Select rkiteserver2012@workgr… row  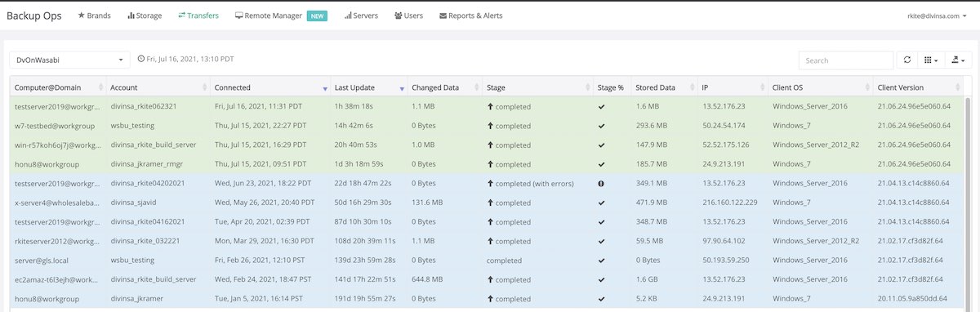[487, 241]
